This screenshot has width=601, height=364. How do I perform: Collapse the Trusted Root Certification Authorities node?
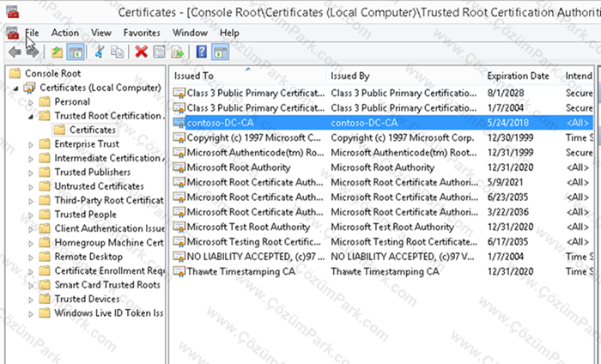click(x=31, y=117)
